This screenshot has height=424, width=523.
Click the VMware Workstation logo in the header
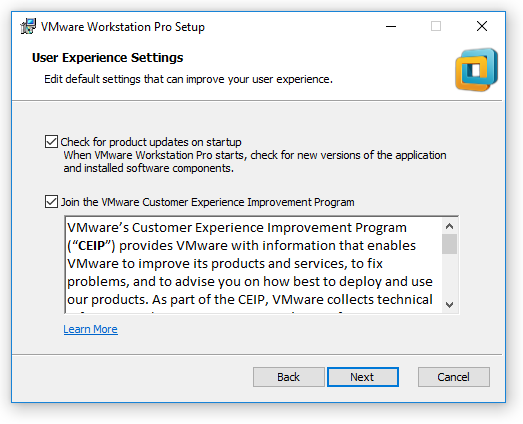click(476, 69)
